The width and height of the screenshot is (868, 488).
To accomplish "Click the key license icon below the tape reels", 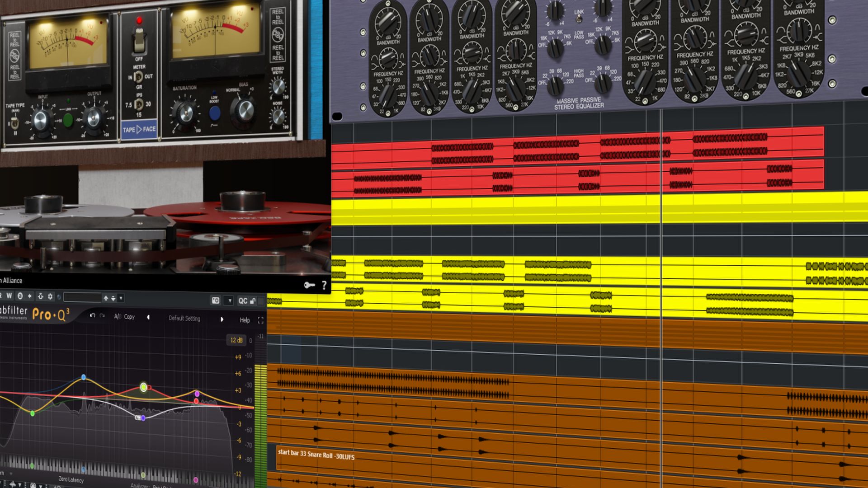I will 310,285.
